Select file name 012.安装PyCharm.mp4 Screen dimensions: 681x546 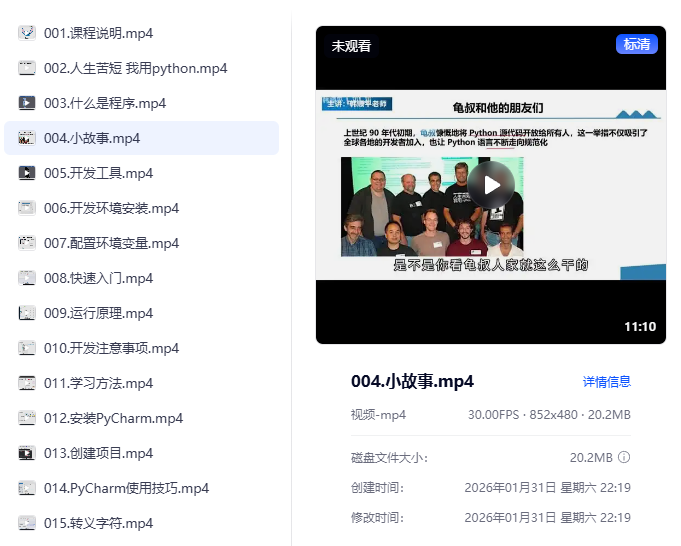tap(113, 418)
